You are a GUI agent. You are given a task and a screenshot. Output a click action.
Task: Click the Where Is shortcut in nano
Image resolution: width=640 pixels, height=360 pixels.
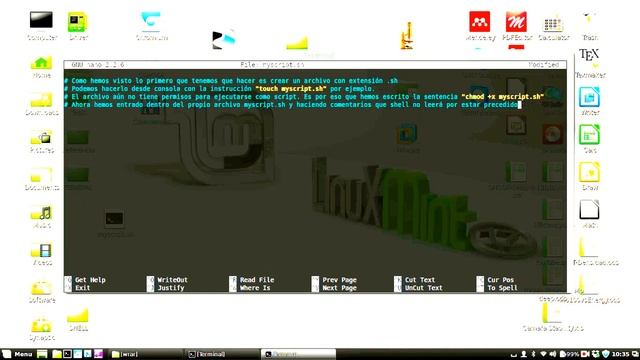coord(250,288)
